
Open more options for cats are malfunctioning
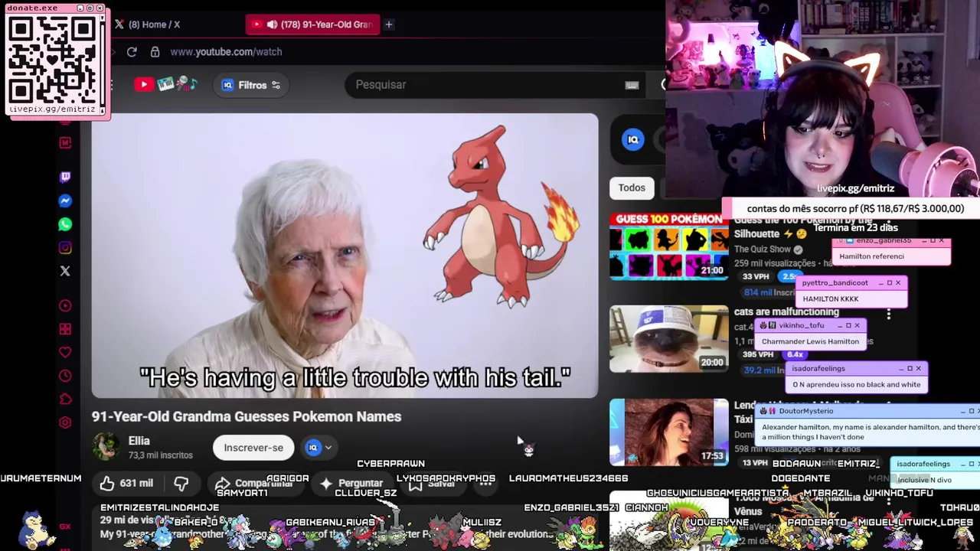pyautogui.click(x=889, y=315)
